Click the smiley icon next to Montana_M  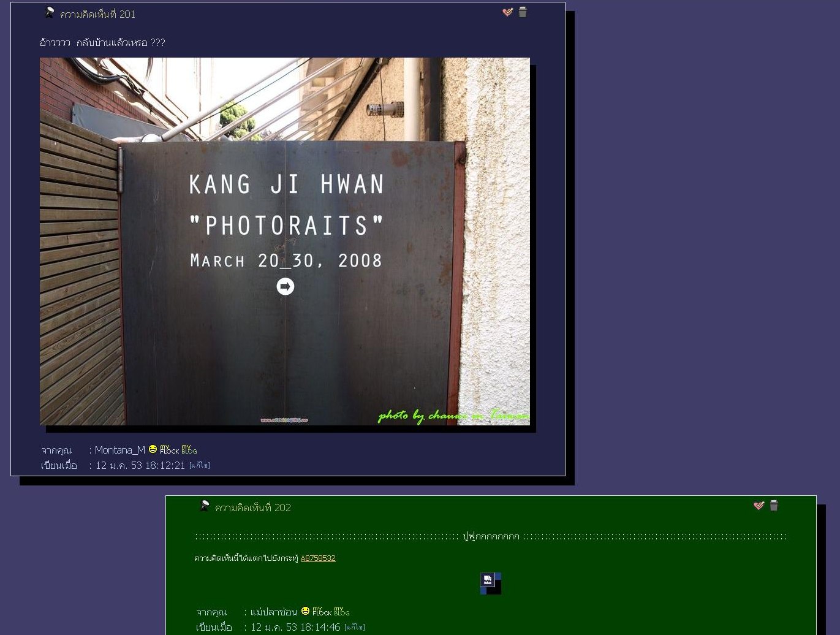[x=153, y=449]
